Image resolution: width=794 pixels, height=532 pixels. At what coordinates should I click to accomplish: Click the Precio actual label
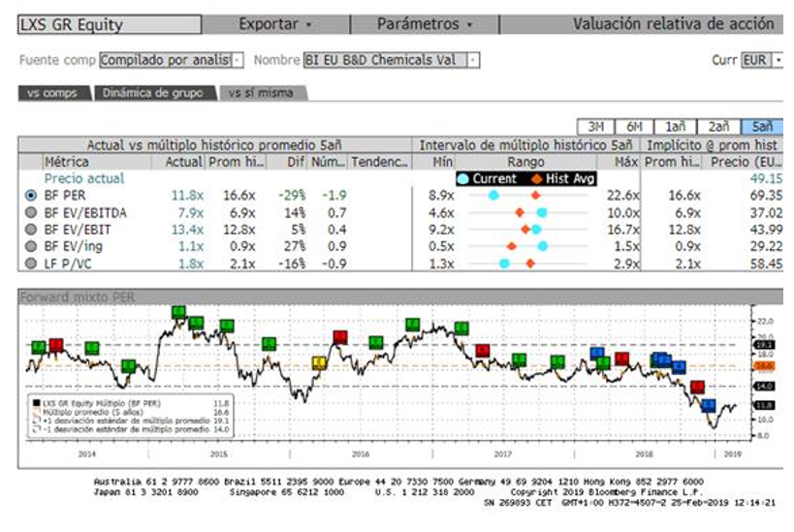(x=84, y=178)
